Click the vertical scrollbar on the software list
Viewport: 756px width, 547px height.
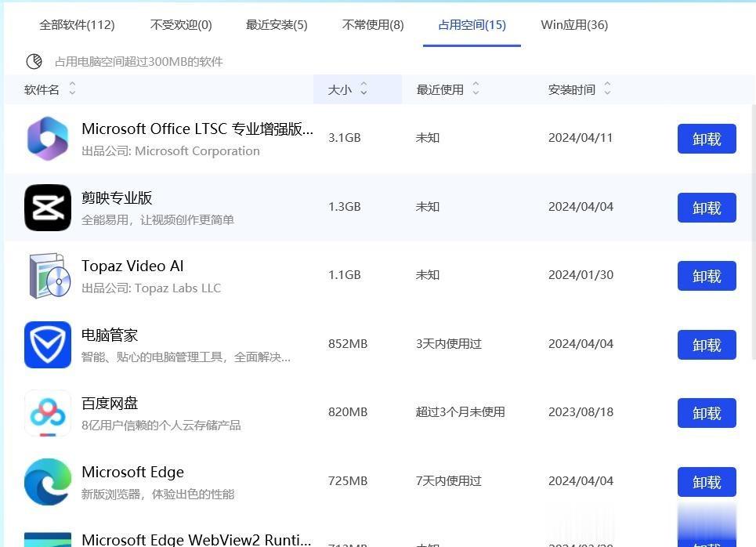753,231
